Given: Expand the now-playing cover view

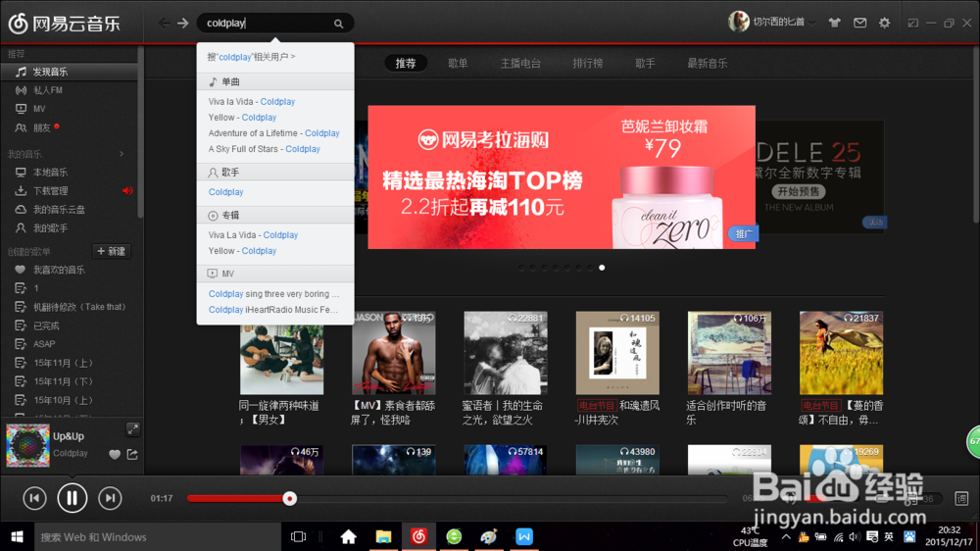Looking at the screenshot, I should point(132,429).
